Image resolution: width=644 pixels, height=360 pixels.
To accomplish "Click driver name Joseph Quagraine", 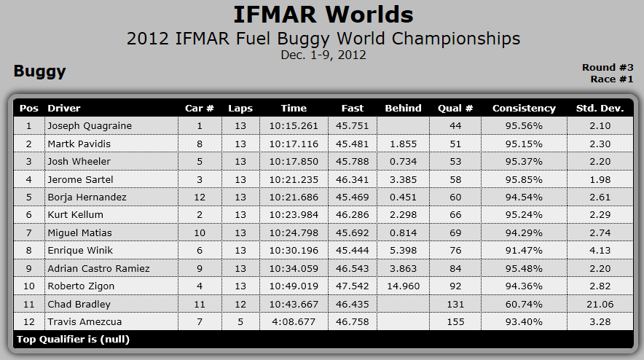I will click(x=90, y=126).
